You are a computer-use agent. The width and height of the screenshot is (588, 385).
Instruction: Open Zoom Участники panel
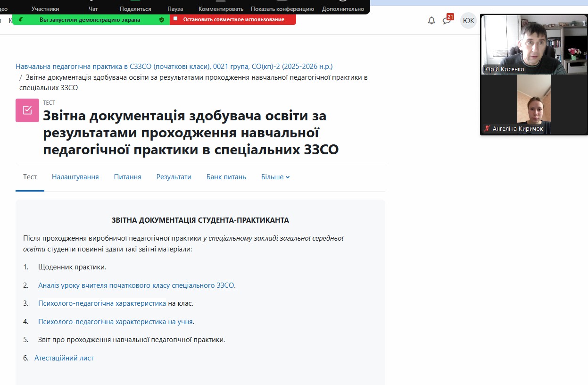coord(45,8)
